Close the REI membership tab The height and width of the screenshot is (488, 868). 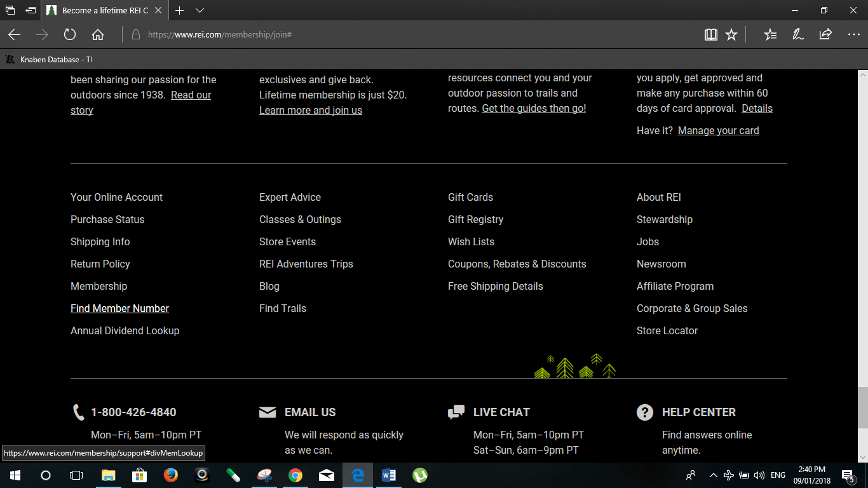click(158, 10)
